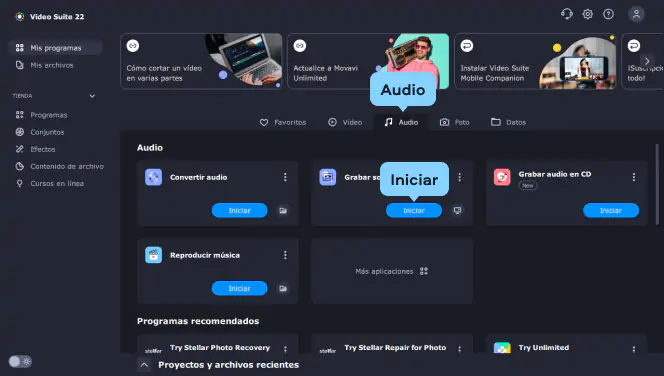
Task: Open Try Unlimited options menu
Action: pos(634,349)
